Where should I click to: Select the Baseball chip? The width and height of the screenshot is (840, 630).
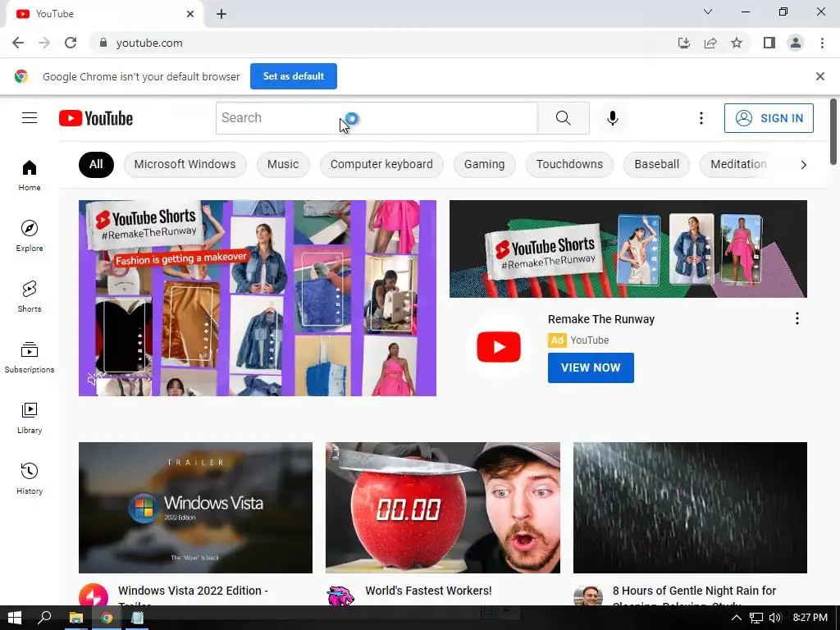coord(656,164)
